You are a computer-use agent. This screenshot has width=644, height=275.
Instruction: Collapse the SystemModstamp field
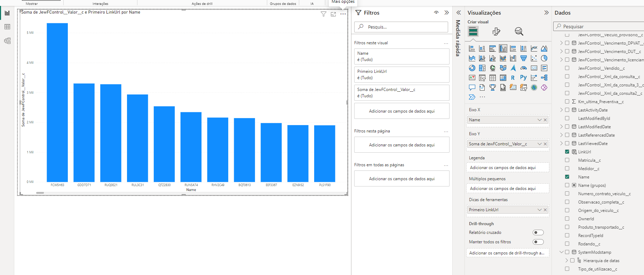[x=561, y=252]
